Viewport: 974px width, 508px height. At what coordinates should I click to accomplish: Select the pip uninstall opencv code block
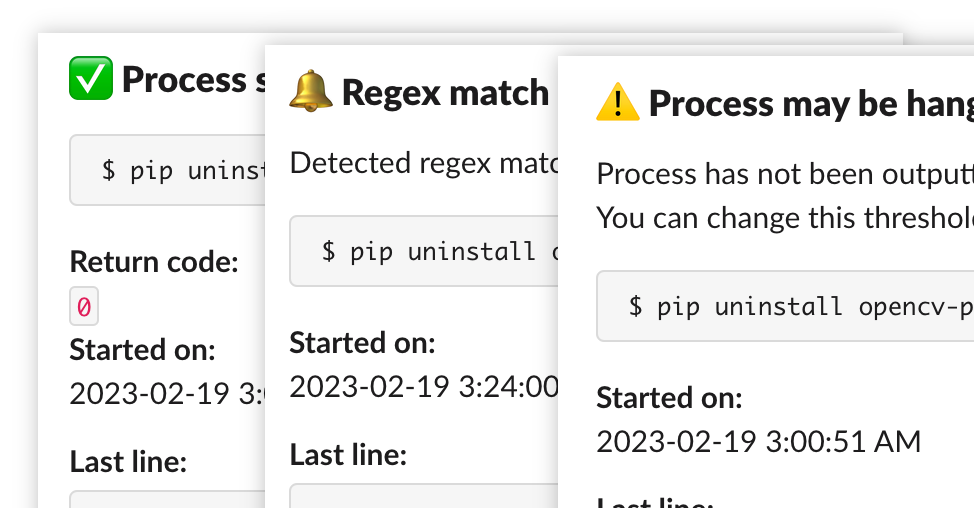click(x=785, y=306)
